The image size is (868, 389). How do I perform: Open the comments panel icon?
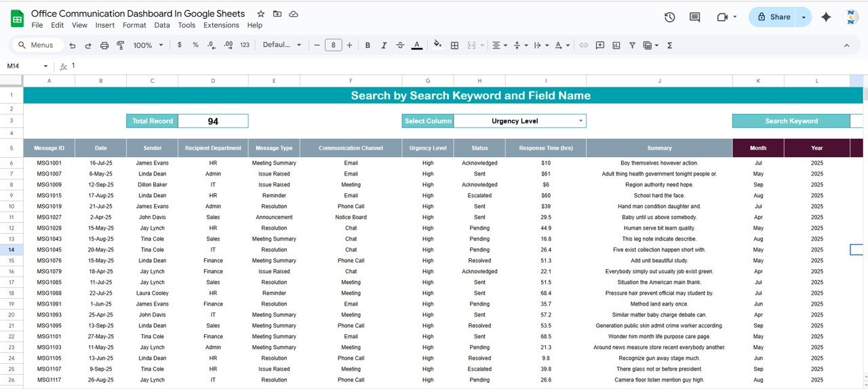coord(694,17)
